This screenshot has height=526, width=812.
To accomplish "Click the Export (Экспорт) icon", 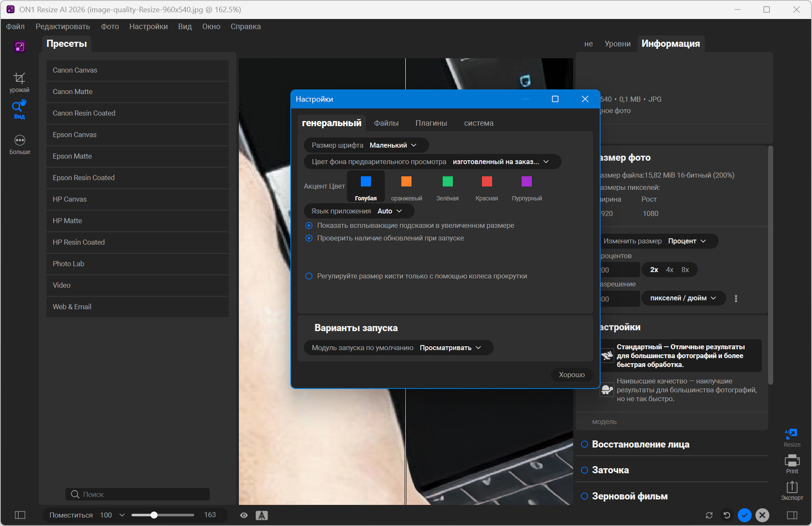I will [792, 491].
